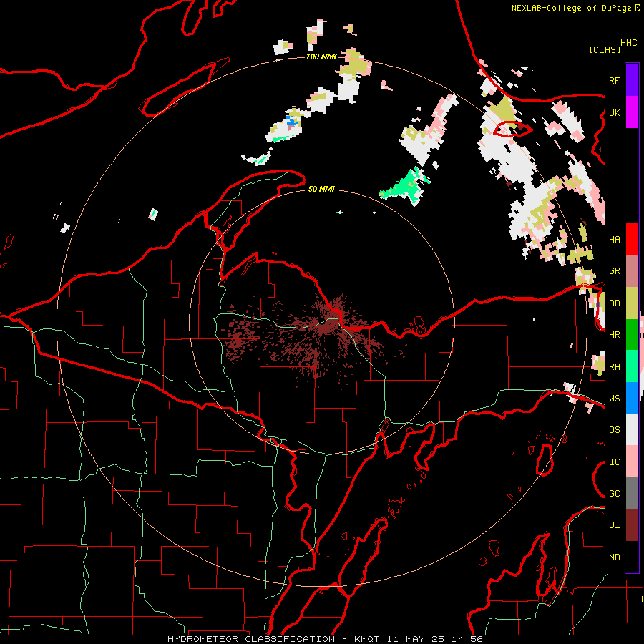644x644 pixels.
Task: Click the KMQT station identifier
Action: click(368, 639)
